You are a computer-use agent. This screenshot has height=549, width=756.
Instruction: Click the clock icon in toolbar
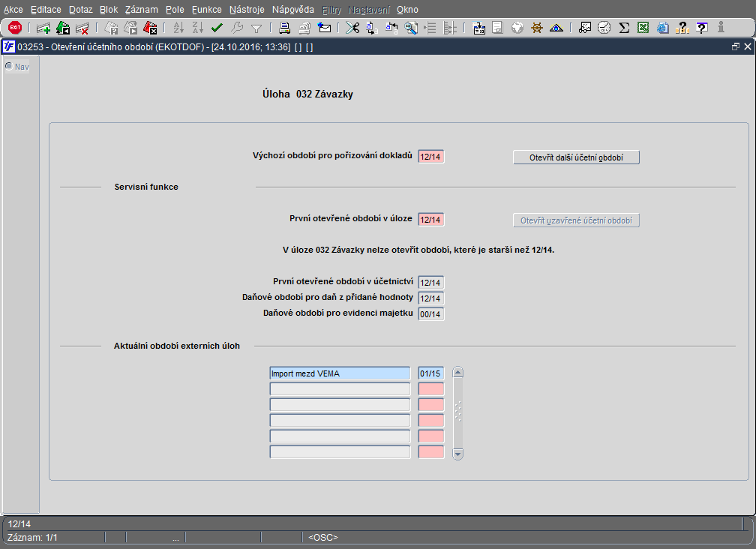click(604, 28)
